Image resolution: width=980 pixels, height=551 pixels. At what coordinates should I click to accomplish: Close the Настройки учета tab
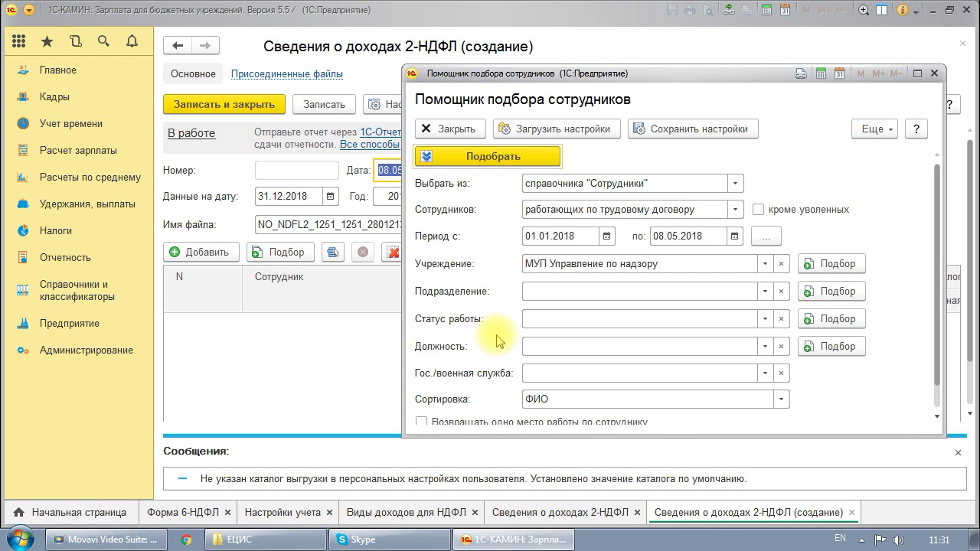[330, 513]
